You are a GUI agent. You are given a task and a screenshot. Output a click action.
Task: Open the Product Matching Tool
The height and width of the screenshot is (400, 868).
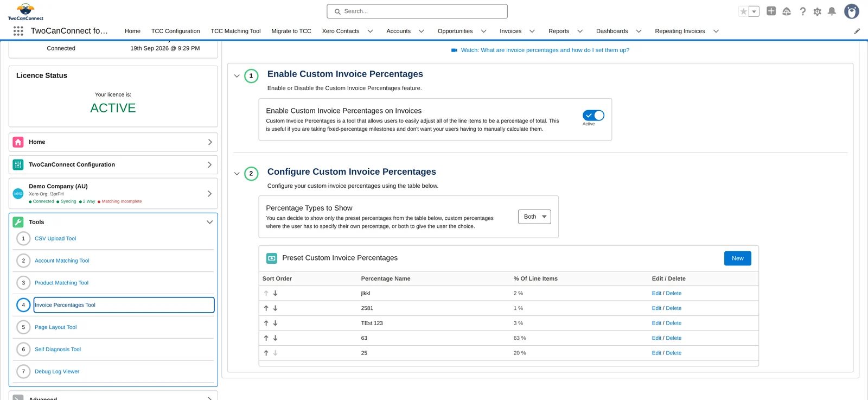(61, 283)
